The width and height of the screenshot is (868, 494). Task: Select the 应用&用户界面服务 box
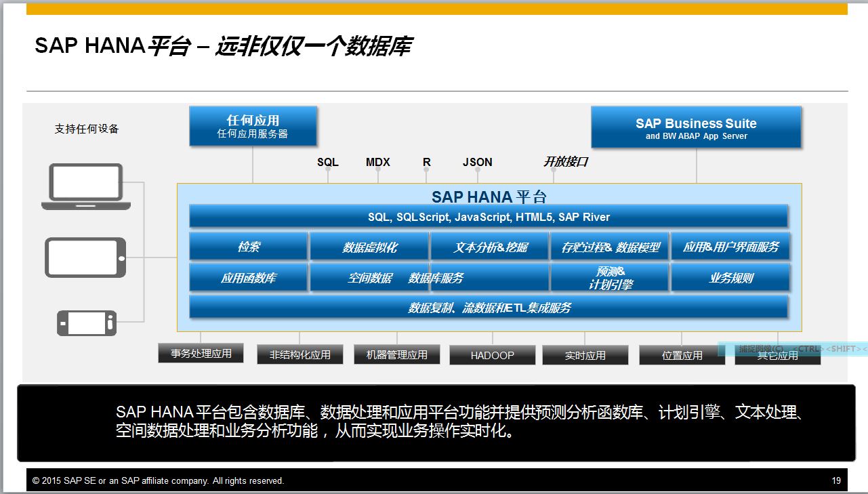730,247
